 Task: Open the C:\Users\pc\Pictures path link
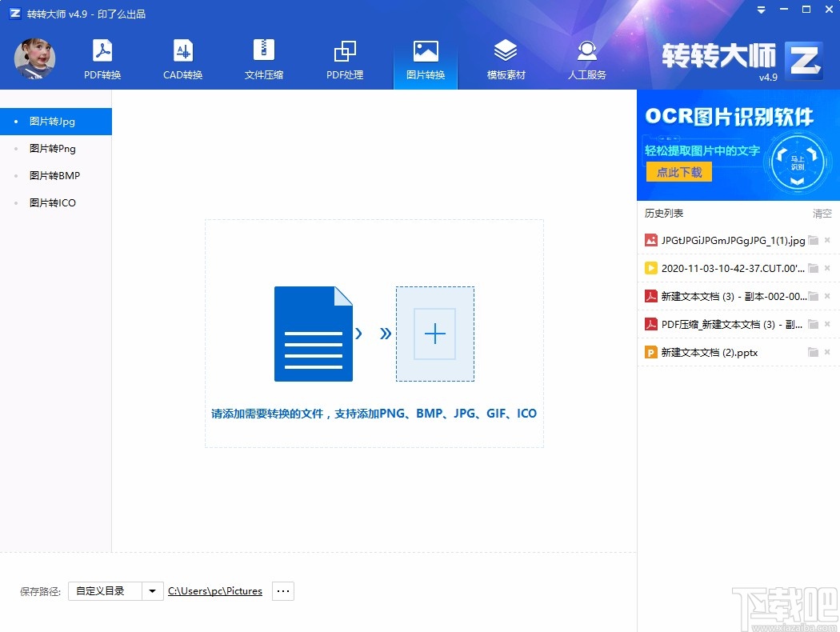pyautogui.click(x=214, y=590)
